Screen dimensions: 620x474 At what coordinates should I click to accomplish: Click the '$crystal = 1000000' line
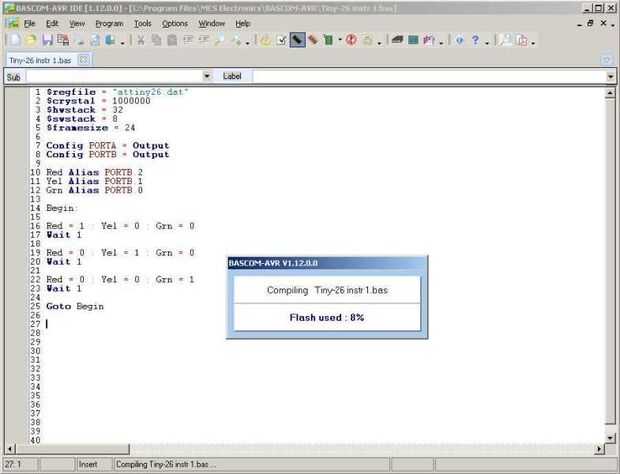(x=98, y=101)
